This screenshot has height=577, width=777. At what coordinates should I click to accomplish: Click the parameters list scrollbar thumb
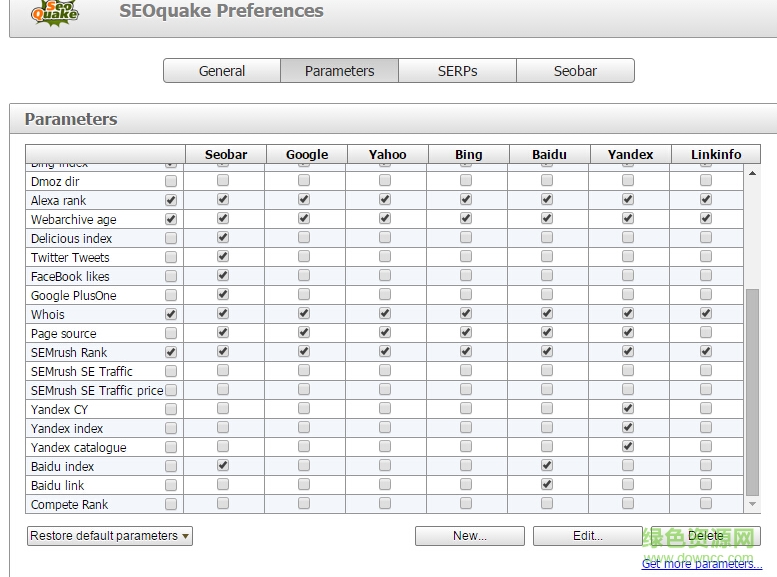coord(753,390)
